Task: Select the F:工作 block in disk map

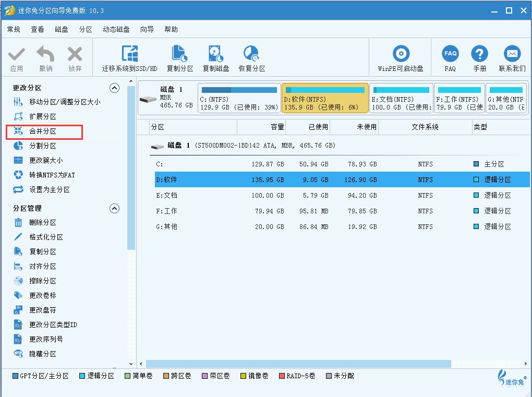Action: [460, 99]
